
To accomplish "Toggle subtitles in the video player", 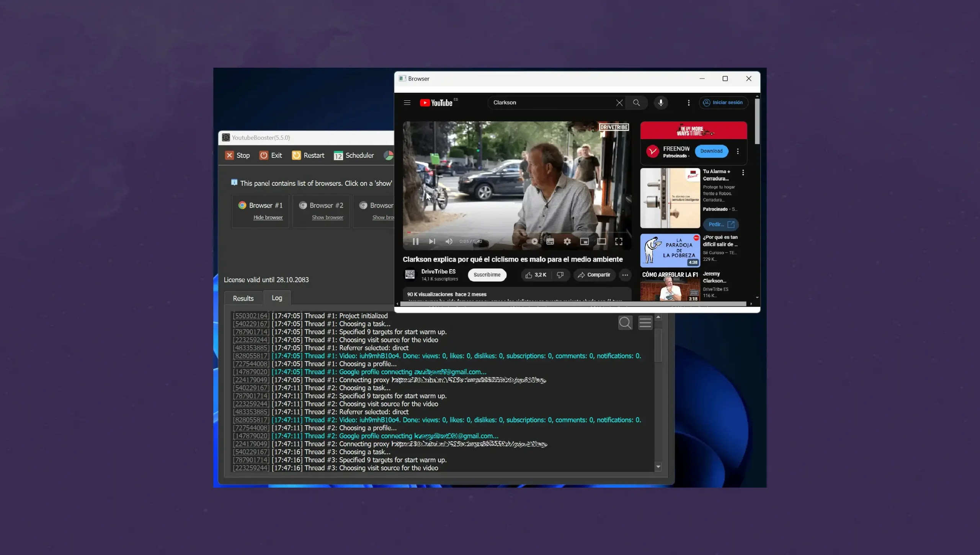I will [550, 241].
